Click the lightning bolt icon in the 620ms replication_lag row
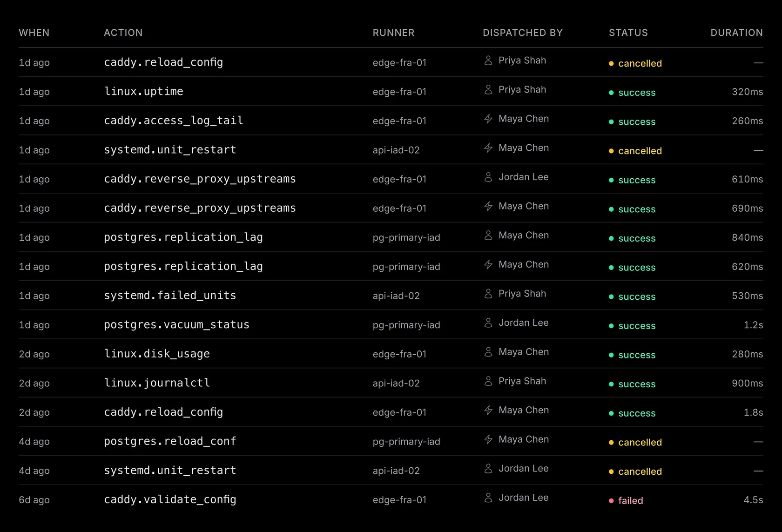The image size is (782, 532). pos(488,264)
